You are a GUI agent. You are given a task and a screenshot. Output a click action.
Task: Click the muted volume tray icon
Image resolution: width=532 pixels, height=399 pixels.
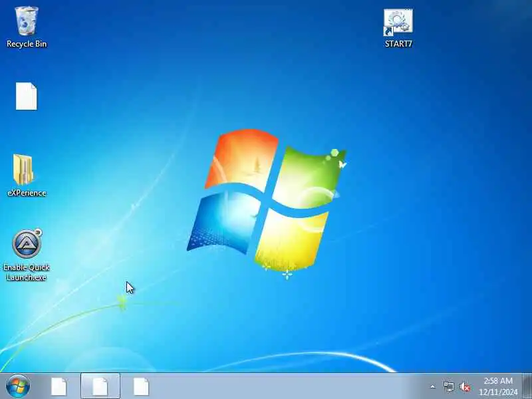[x=465, y=386]
